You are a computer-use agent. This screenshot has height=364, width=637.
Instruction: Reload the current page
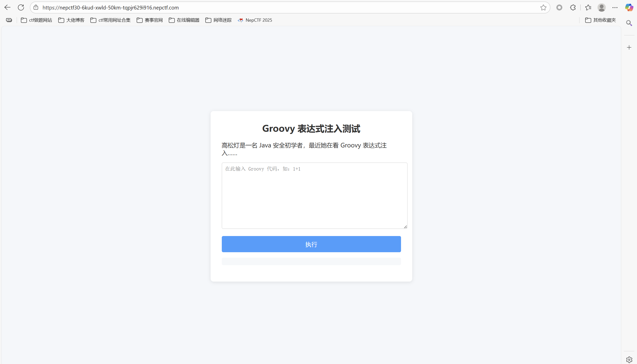[21, 7]
